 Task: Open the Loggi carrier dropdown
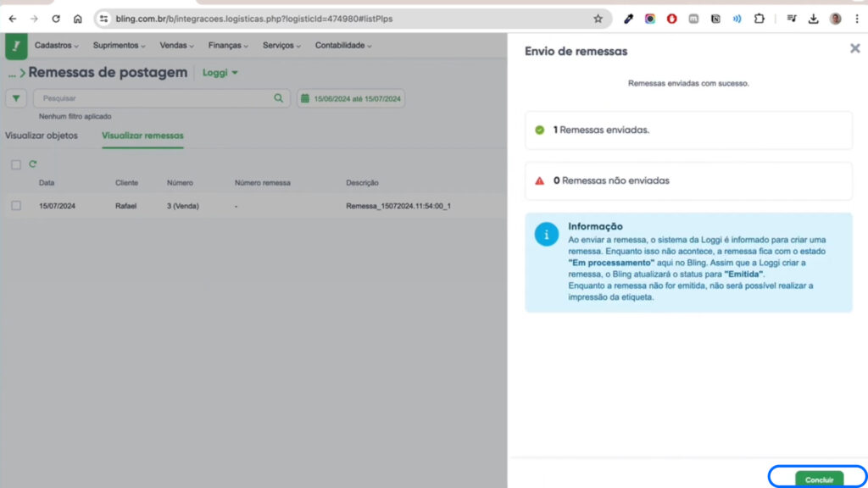tap(220, 73)
